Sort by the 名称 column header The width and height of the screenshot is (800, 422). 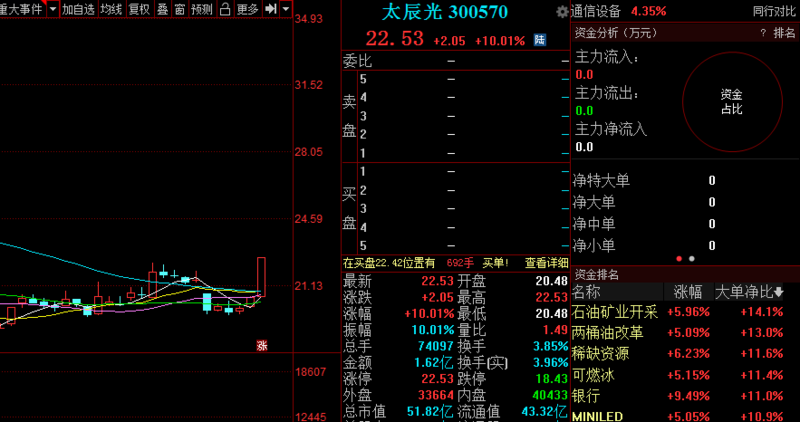pos(586,292)
